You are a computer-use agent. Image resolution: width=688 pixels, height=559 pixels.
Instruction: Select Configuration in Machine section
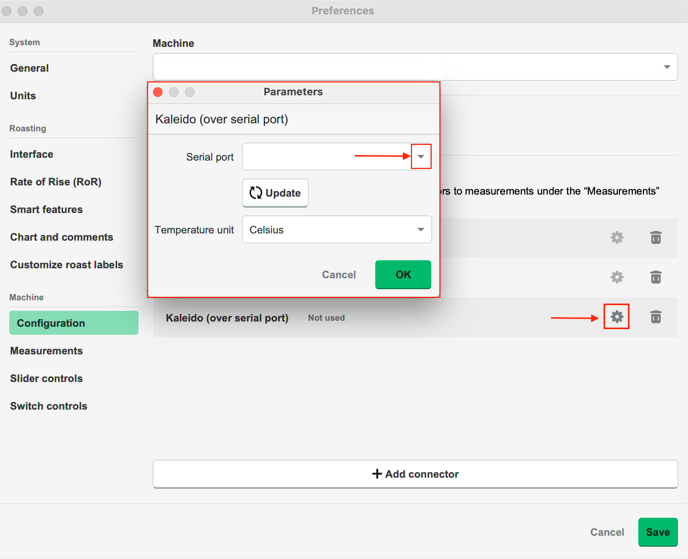(x=74, y=323)
